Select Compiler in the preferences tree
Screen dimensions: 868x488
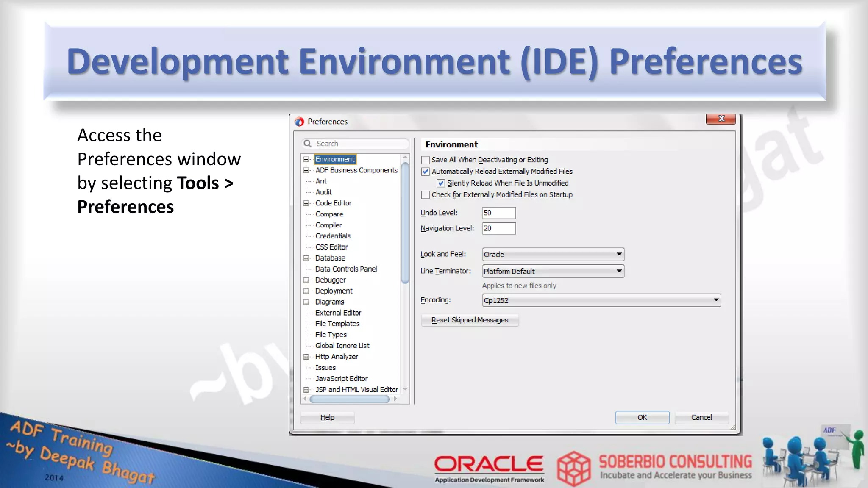pyautogui.click(x=328, y=225)
